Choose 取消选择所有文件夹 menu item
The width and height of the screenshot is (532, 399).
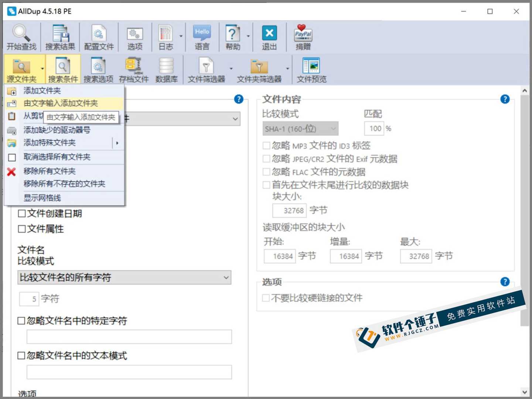tap(64, 157)
